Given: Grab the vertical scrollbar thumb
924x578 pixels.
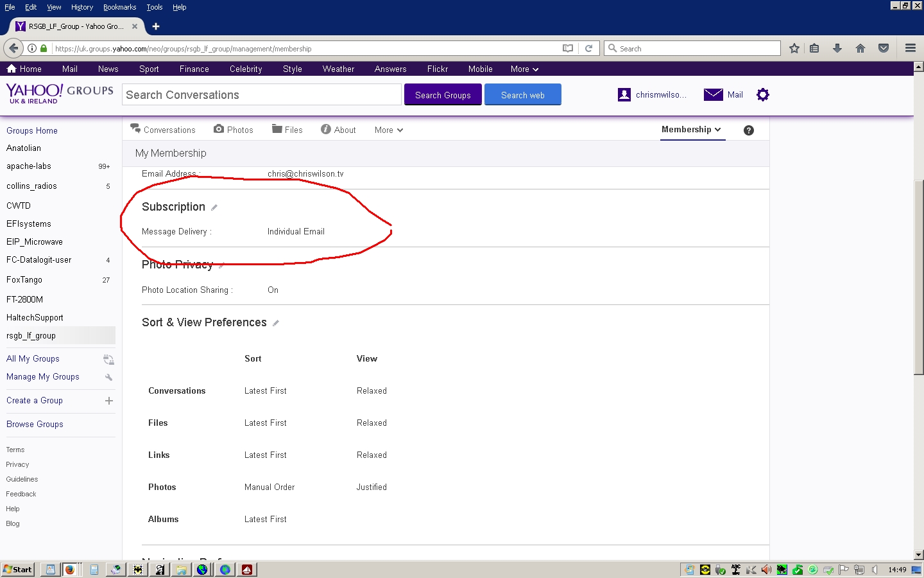Looking at the screenshot, I should 919,278.
